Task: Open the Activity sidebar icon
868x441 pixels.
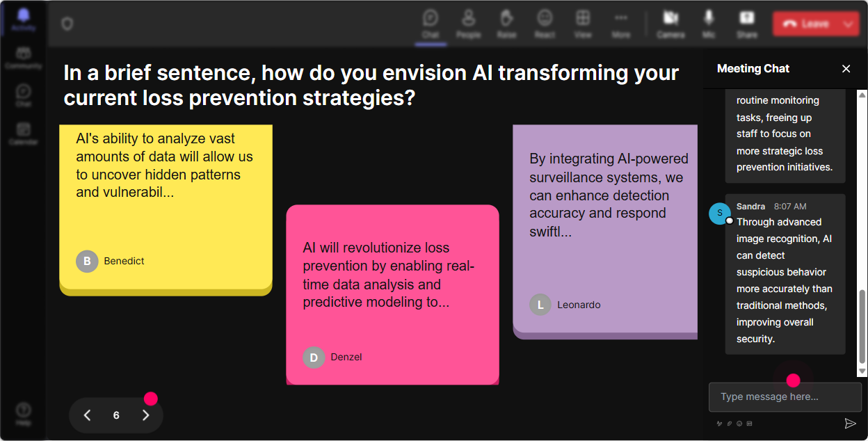Action: tap(24, 19)
